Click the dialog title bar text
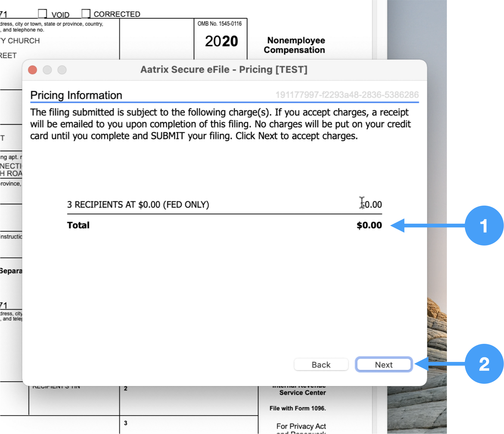Image resolution: width=504 pixels, height=434 pixels. (224, 70)
